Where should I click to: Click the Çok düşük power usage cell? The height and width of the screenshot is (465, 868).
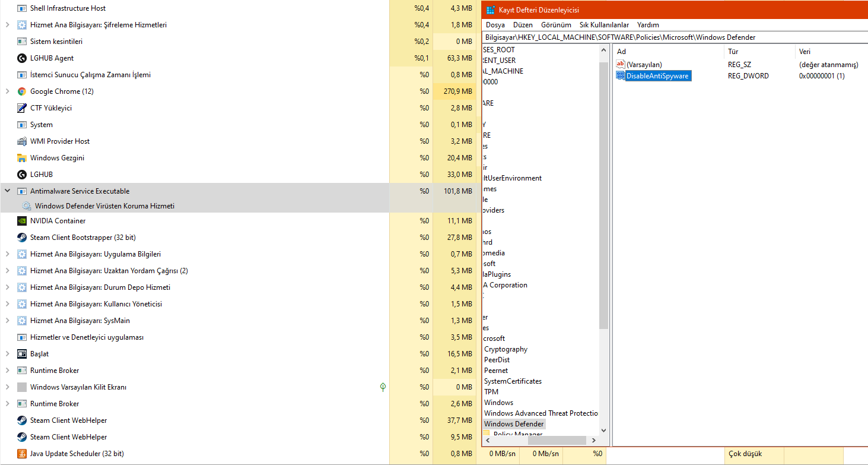pyautogui.click(x=754, y=454)
